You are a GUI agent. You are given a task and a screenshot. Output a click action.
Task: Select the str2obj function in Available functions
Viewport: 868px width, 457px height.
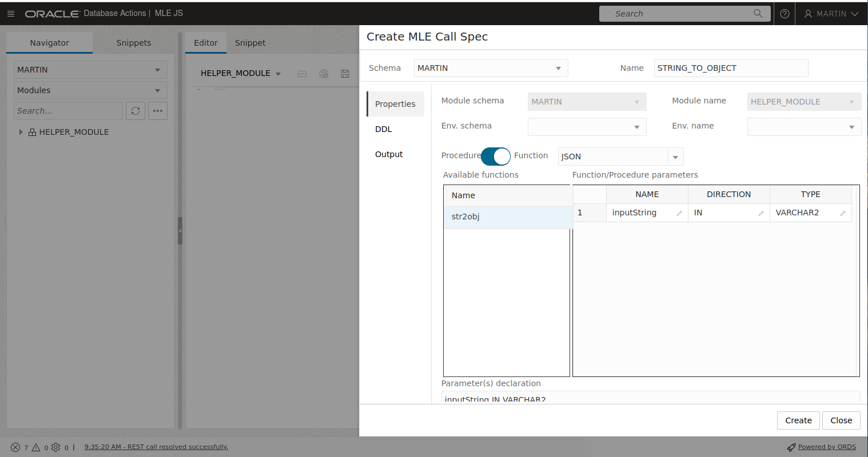tap(465, 217)
